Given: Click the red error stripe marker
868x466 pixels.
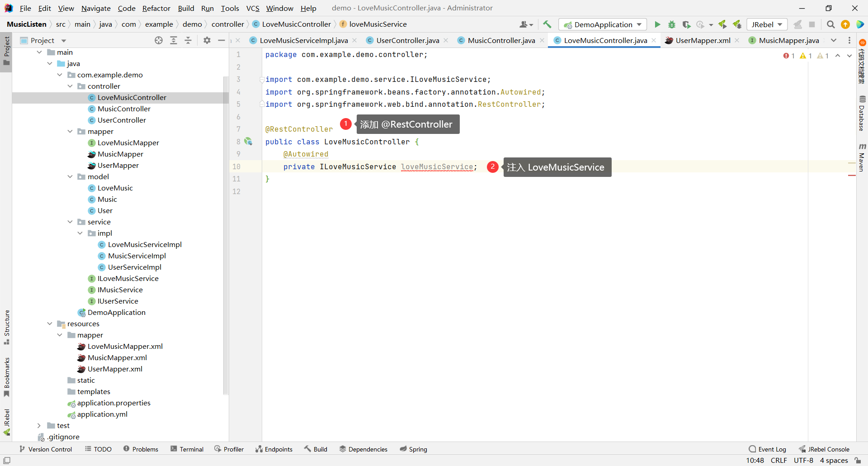Looking at the screenshot, I should tap(852, 175).
